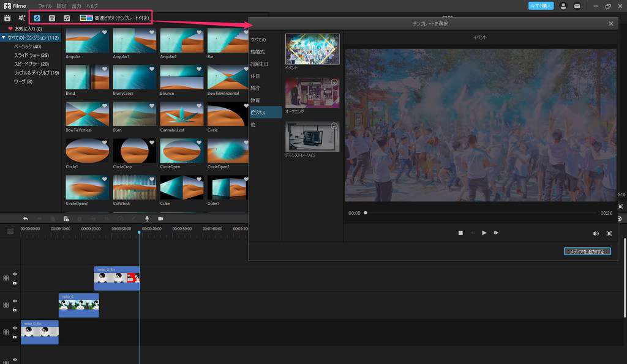627x364 pixels.
Task: Select the Cube transition thumbnail
Action: click(x=181, y=188)
